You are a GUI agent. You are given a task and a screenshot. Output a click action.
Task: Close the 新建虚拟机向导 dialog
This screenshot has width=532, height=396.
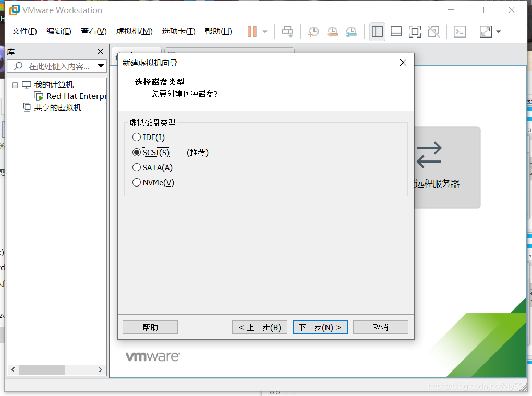pos(403,63)
